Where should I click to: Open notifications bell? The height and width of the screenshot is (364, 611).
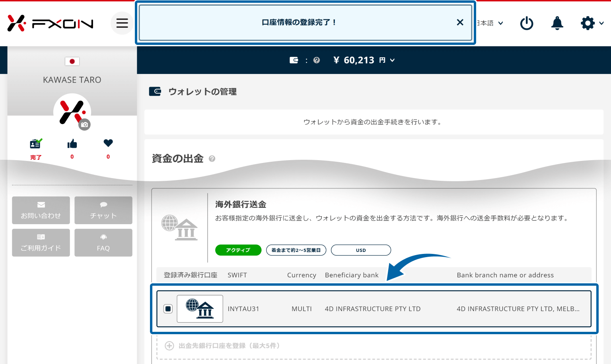(557, 23)
